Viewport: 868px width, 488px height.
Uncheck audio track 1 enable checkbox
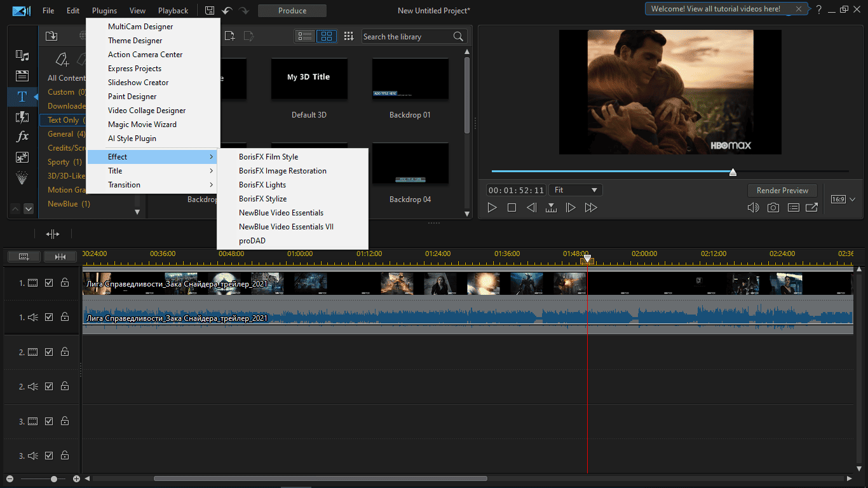50,317
